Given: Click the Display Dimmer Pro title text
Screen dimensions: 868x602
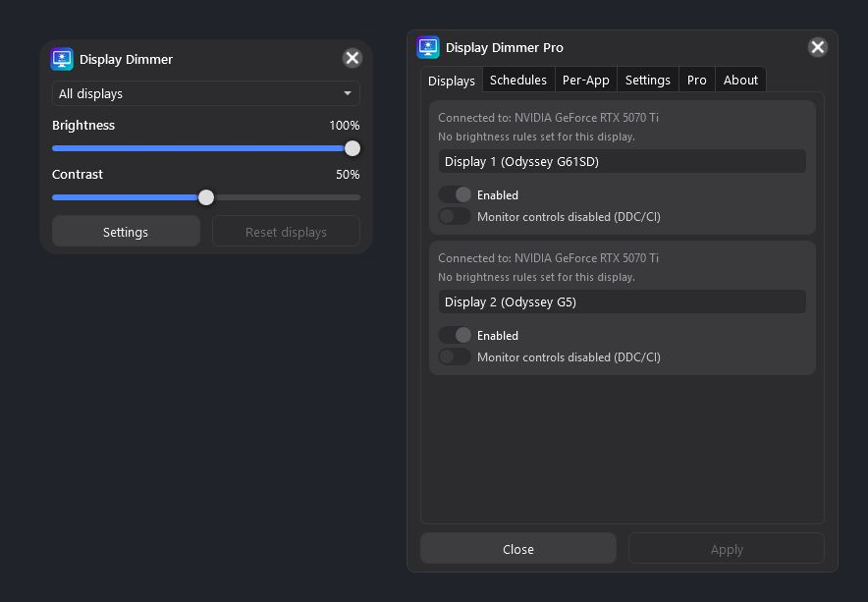Looking at the screenshot, I should point(505,47).
